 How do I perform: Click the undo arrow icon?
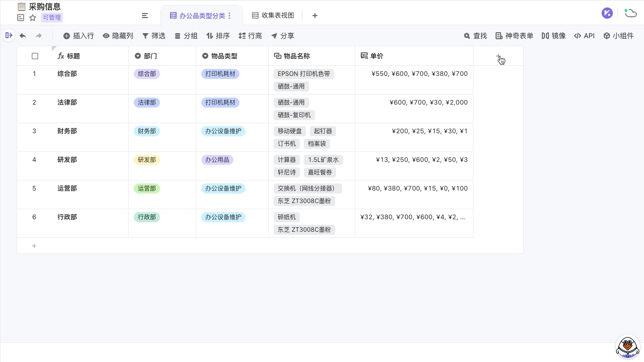[x=23, y=36]
